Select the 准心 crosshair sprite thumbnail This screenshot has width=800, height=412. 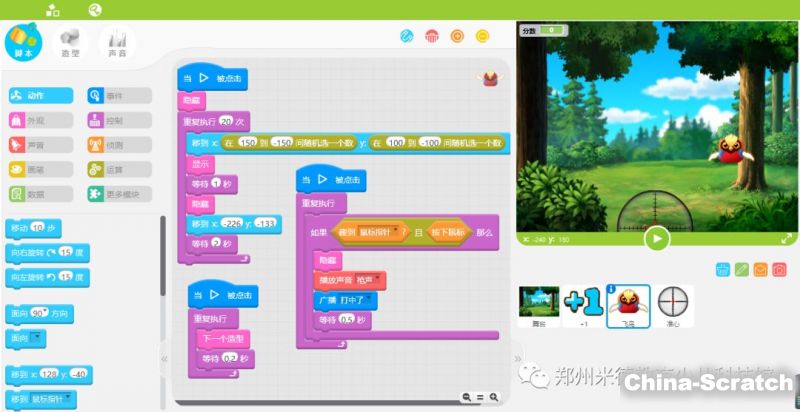tap(675, 304)
